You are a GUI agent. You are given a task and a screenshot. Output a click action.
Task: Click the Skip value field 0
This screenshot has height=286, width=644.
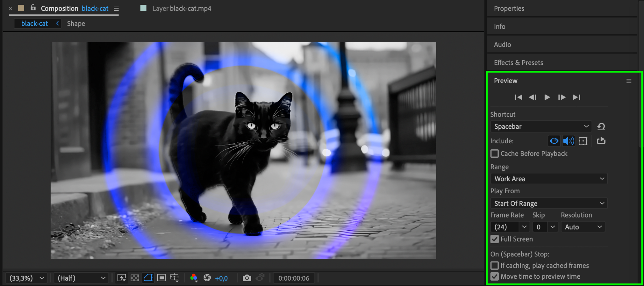[539, 227]
